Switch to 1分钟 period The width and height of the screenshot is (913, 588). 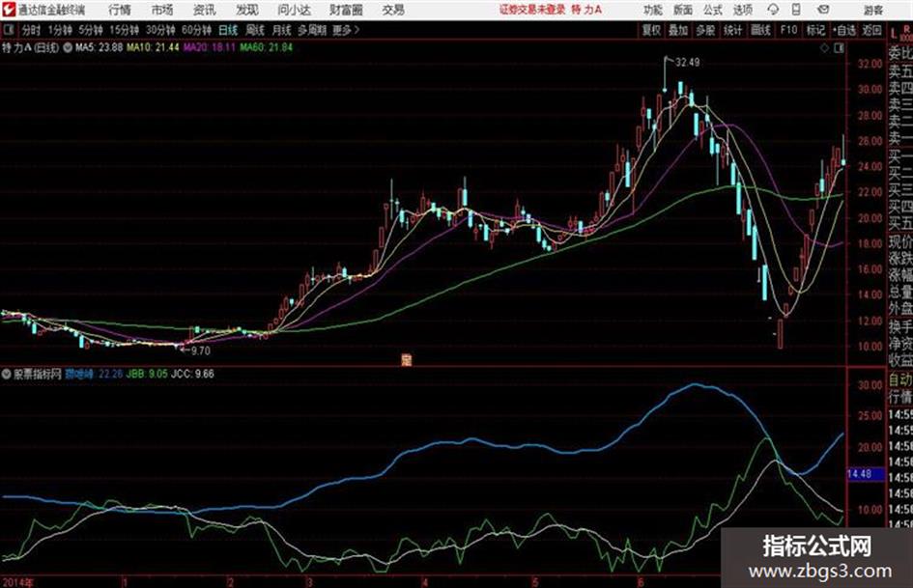pyautogui.click(x=60, y=30)
